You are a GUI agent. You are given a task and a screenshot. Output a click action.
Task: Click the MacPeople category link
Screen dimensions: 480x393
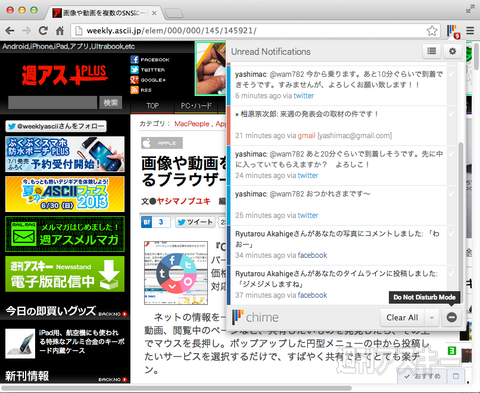[192, 124]
